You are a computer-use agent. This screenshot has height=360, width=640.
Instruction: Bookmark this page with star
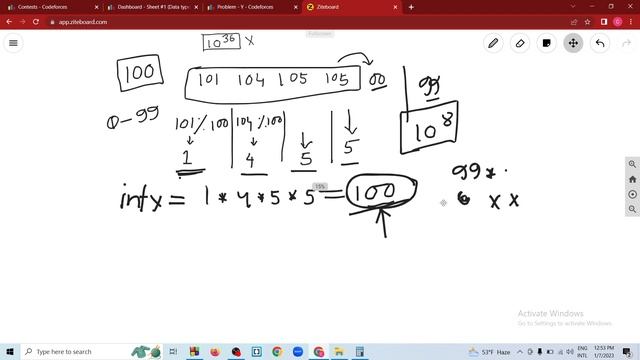point(587,22)
